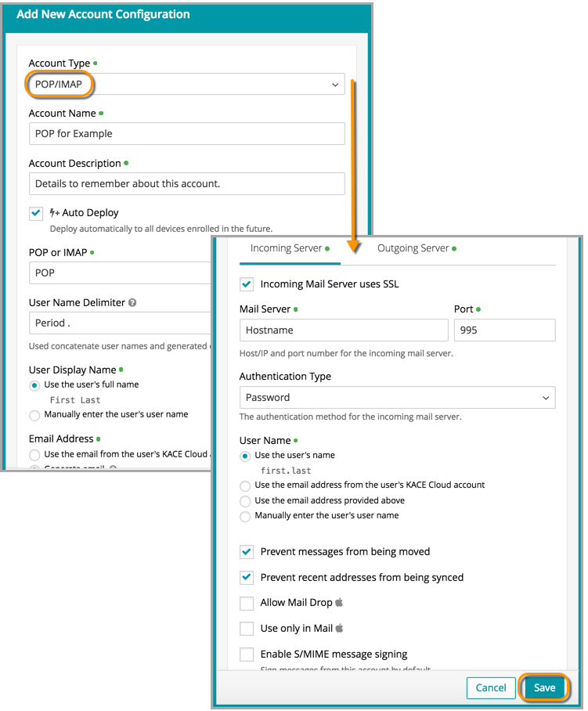The height and width of the screenshot is (711, 588).
Task: Select the Incoming Server tab
Action: pyautogui.click(x=287, y=248)
